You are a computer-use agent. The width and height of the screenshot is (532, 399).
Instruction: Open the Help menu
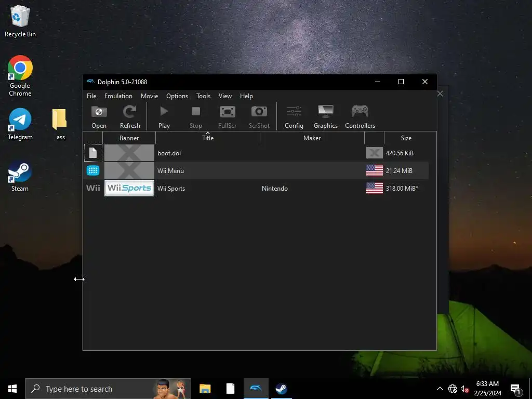point(246,96)
